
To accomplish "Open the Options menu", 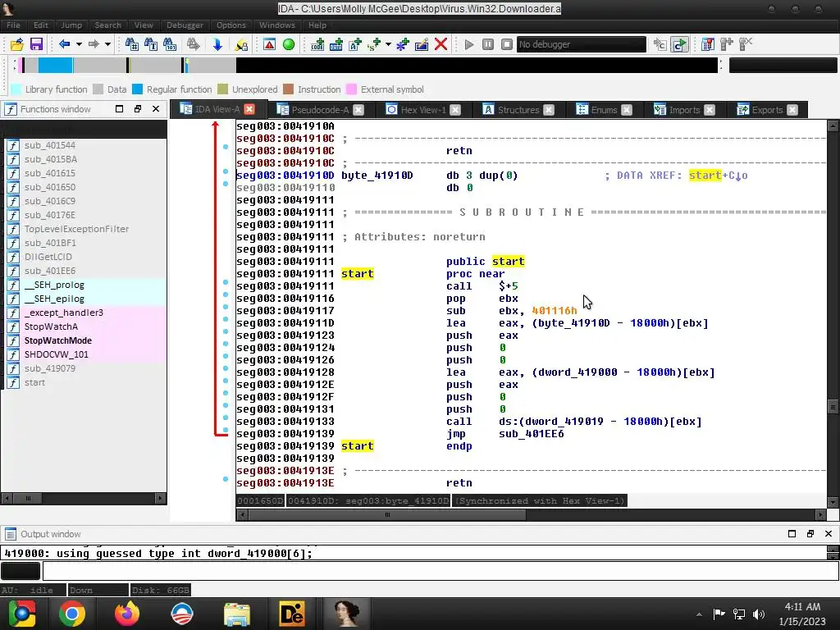I will (231, 25).
